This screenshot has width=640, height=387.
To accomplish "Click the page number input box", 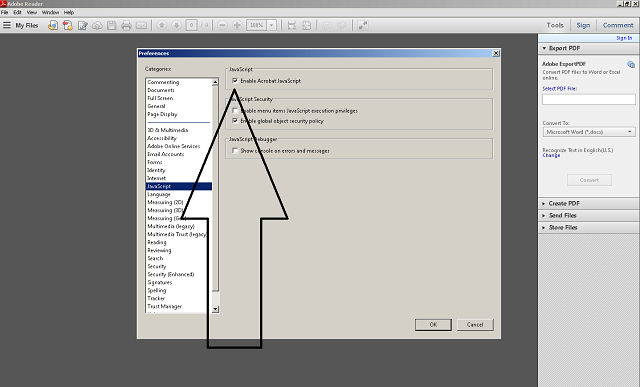I will click(x=191, y=25).
